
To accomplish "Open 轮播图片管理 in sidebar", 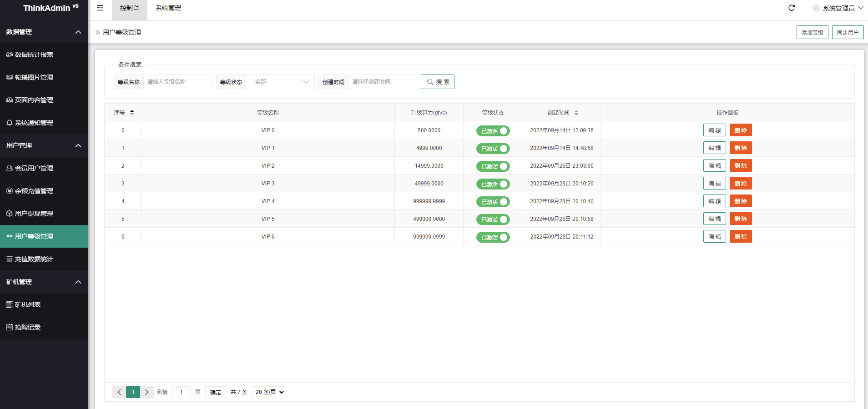I will click(x=34, y=77).
